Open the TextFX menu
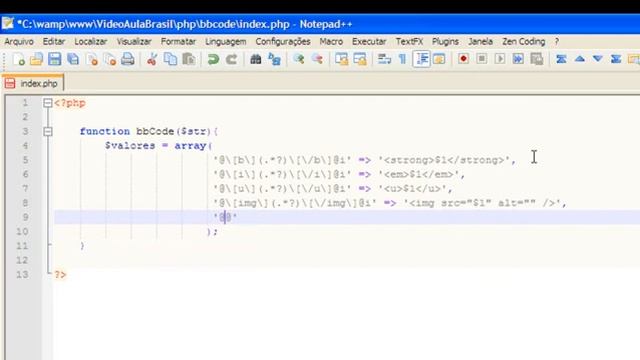This screenshot has height=360, width=640. tap(409, 42)
